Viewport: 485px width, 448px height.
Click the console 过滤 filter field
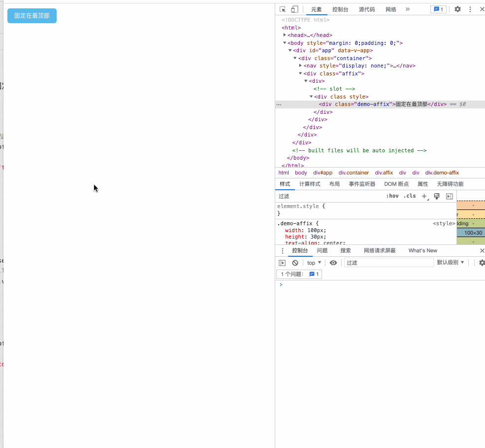[389, 263]
